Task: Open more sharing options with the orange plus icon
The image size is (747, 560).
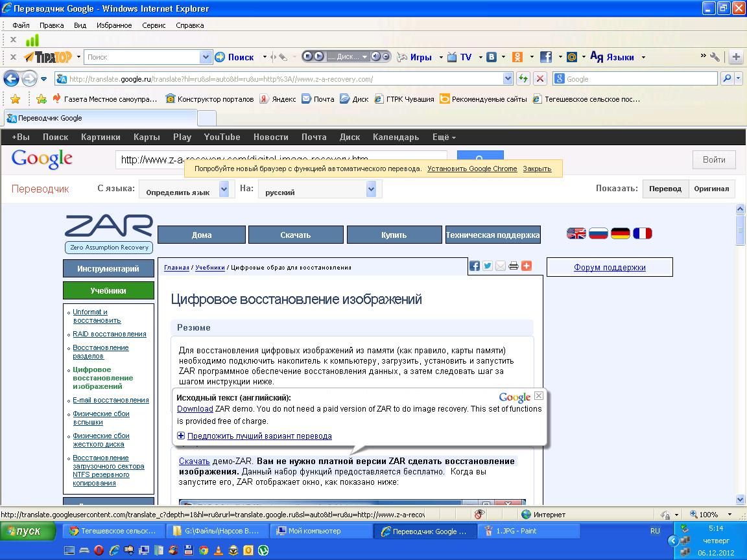Action: 527,266
